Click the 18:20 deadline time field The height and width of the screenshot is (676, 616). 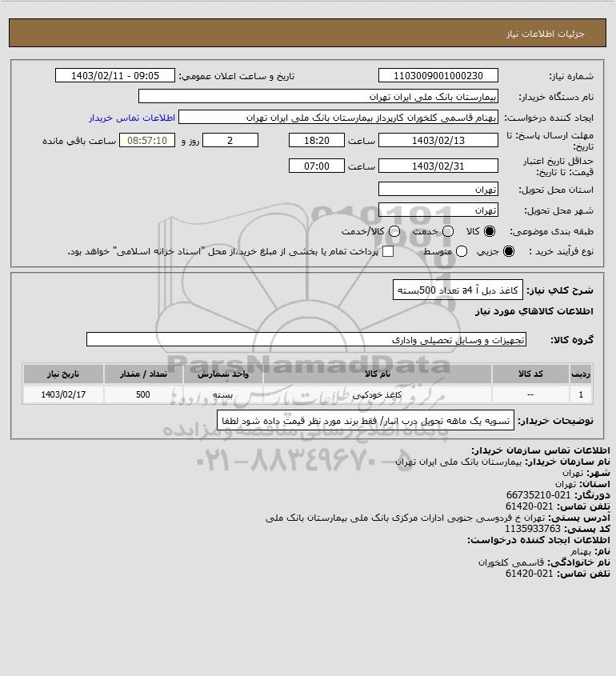(317, 141)
